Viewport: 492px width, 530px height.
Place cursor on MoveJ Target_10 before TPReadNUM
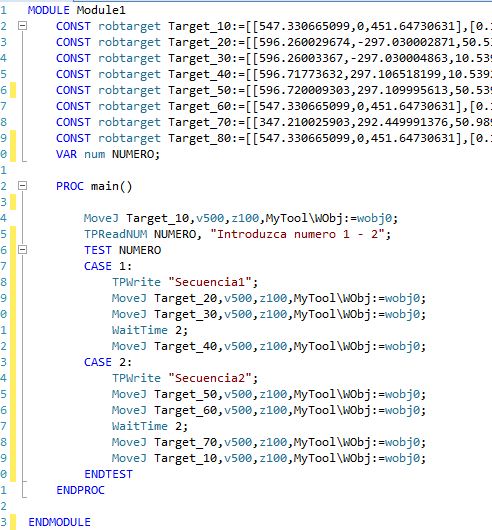[x=241, y=218]
